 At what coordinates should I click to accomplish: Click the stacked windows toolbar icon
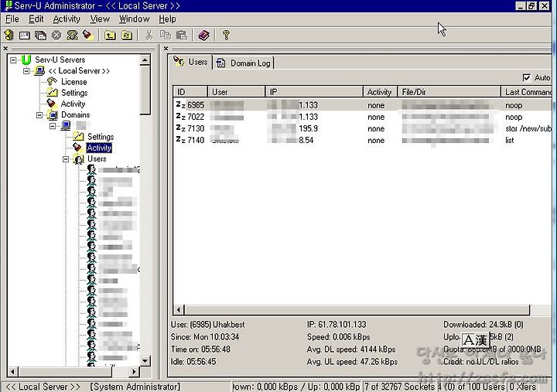[x=40, y=36]
